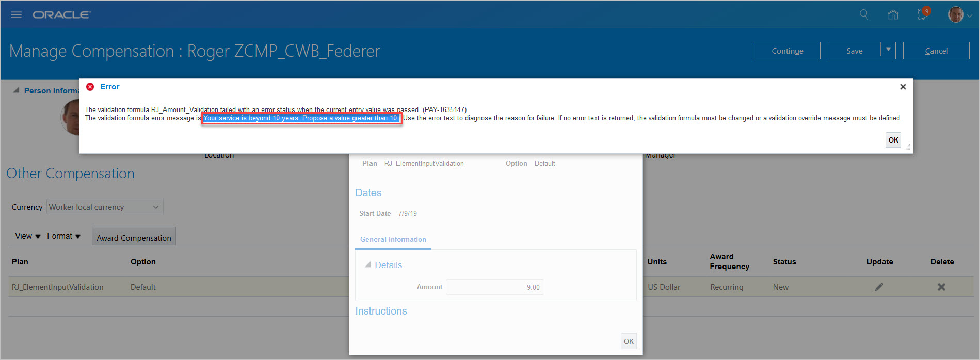The image size is (980, 360).
Task: Open the Save dropdown arrow
Action: [x=888, y=50]
